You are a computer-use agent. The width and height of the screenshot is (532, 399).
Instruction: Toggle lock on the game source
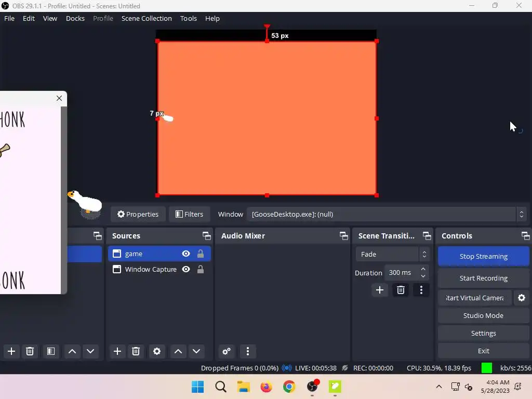click(x=201, y=254)
